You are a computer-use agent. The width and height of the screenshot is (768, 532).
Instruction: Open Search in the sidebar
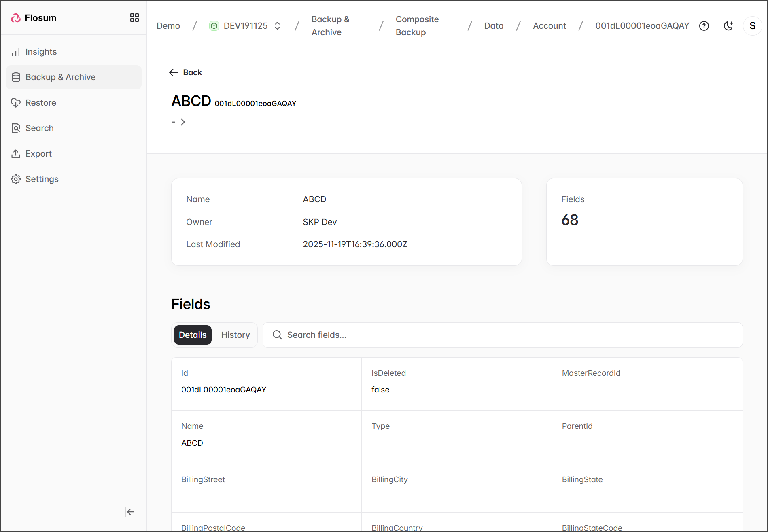coord(39,128)
